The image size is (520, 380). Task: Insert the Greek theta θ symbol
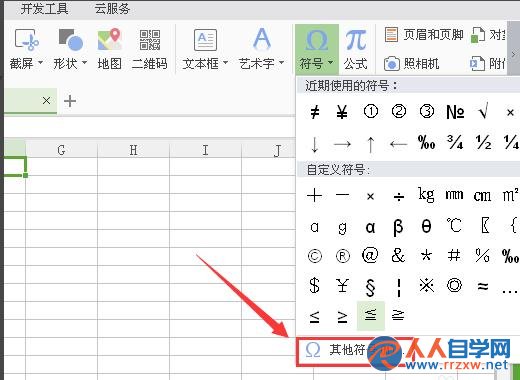(x=427, y=227)
